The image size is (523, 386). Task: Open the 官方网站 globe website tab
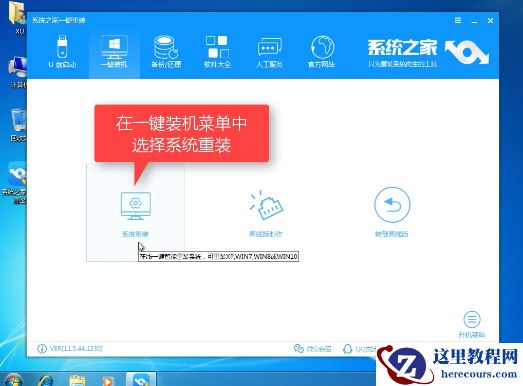coord(322,52)
